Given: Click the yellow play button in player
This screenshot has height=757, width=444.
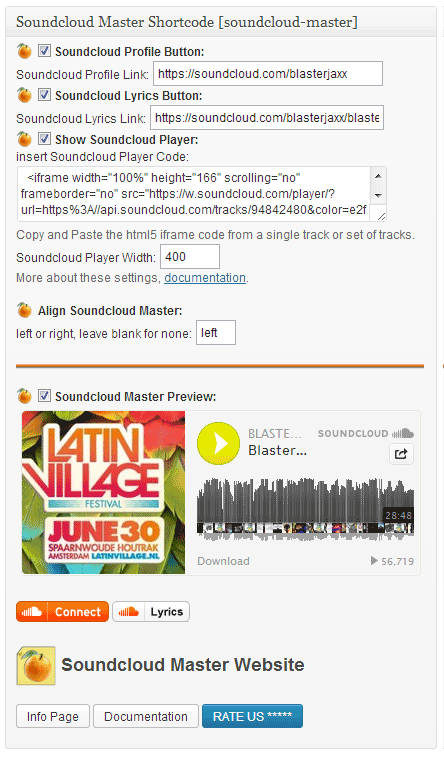Looking at the screenshot, I should click(218, 443).
